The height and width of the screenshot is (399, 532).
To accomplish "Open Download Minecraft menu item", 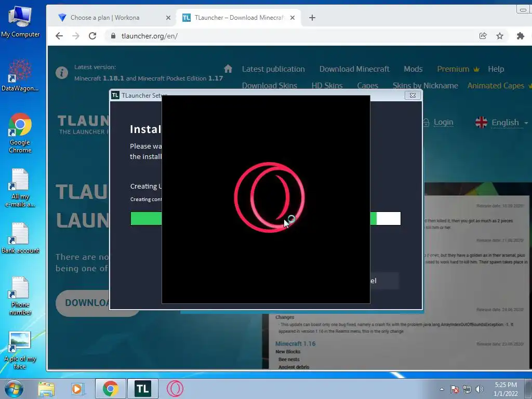I will tap(354, 69).
